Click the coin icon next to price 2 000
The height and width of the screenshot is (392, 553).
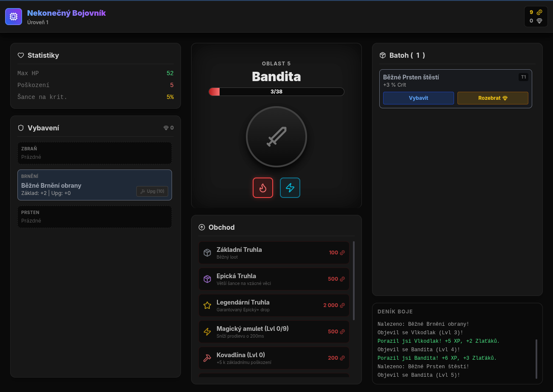coord(342,305)
